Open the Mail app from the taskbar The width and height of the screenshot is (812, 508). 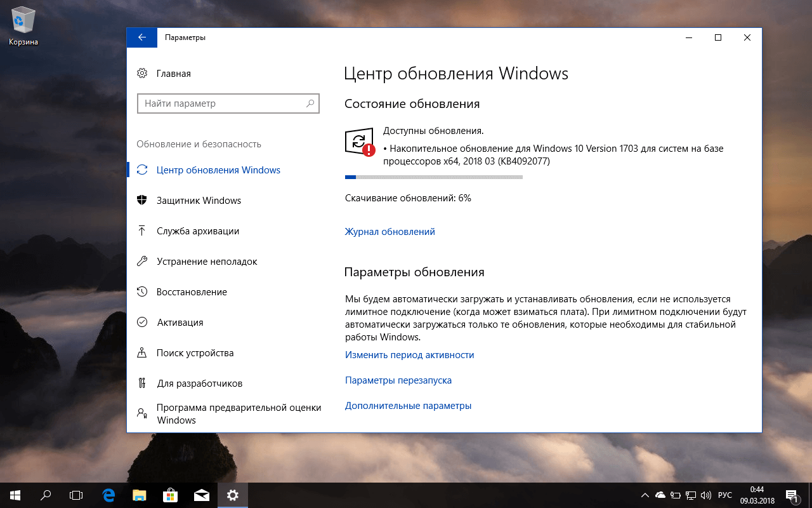tap(201, 495)
